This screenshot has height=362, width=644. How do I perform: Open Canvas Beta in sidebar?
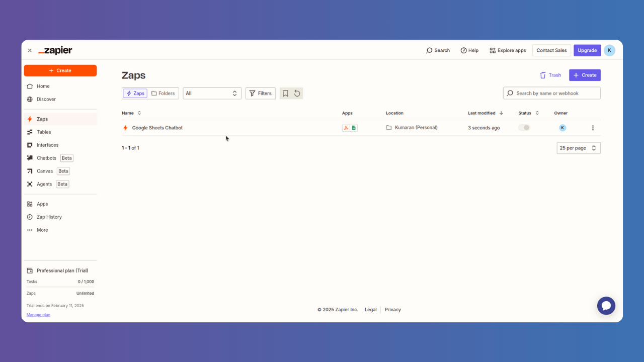point(60,171)
